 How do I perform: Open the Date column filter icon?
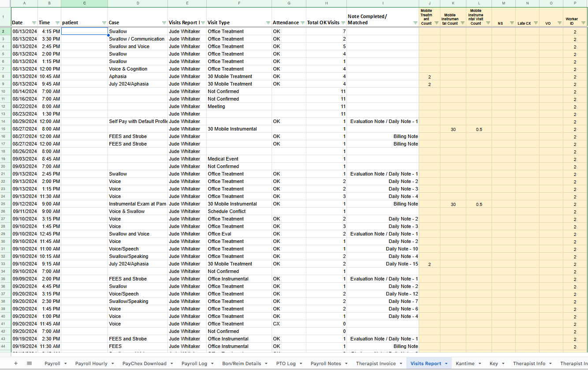34,22
